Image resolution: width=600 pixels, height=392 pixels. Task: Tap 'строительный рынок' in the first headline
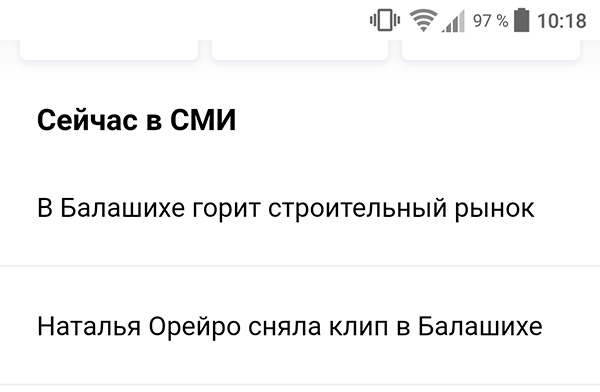(401, 209)
